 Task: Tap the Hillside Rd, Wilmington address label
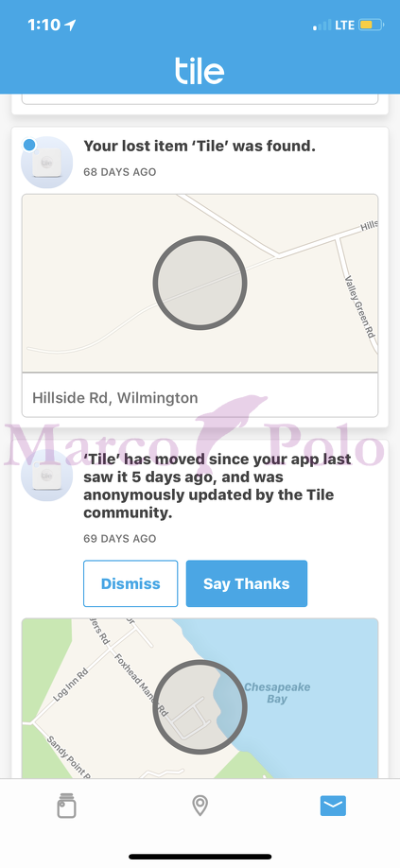pyautogui.click(x=115, y=397)
